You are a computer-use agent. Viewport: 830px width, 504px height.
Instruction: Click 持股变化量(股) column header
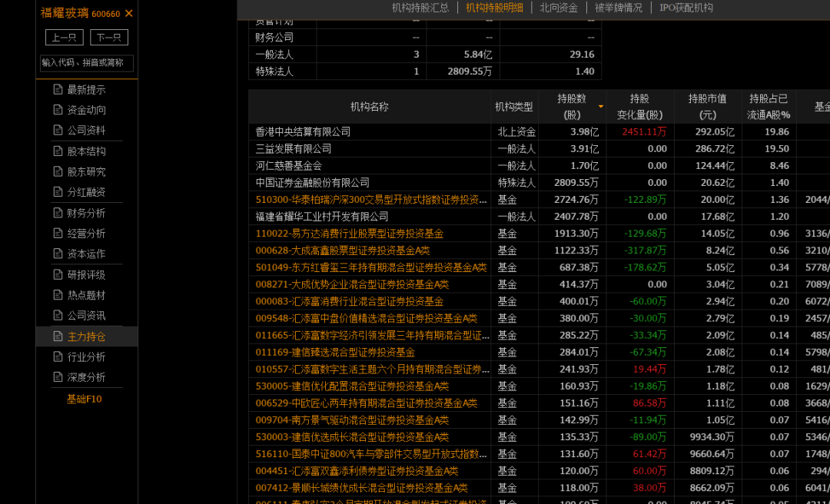[x=640, y=107]
